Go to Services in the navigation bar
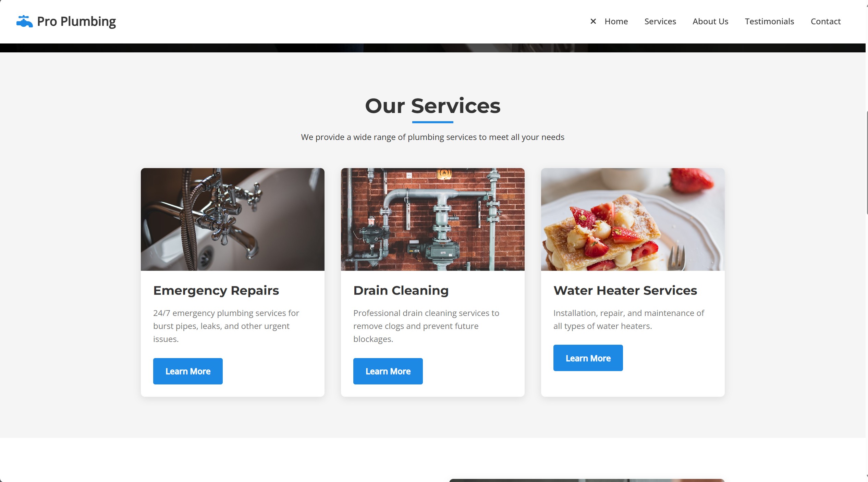The image size is (868, 482). pos(660,21)
